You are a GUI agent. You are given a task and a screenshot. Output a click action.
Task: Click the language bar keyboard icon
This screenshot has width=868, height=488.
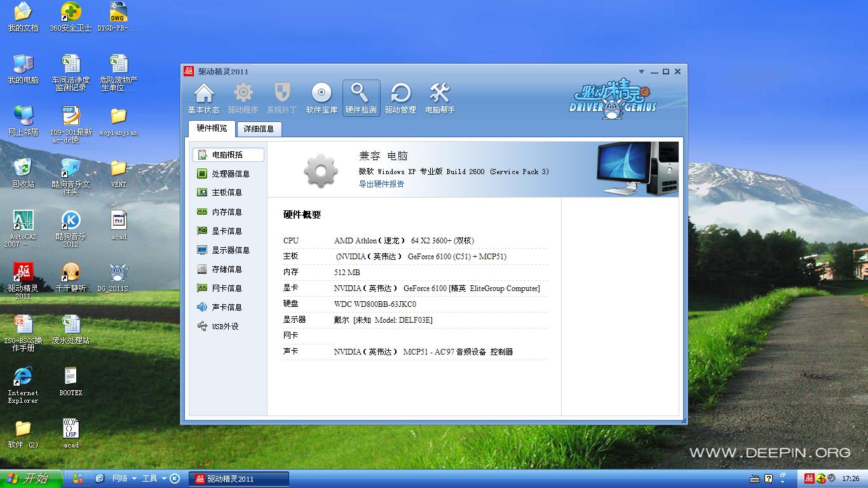pyautogui.click(x=755, y=478)
